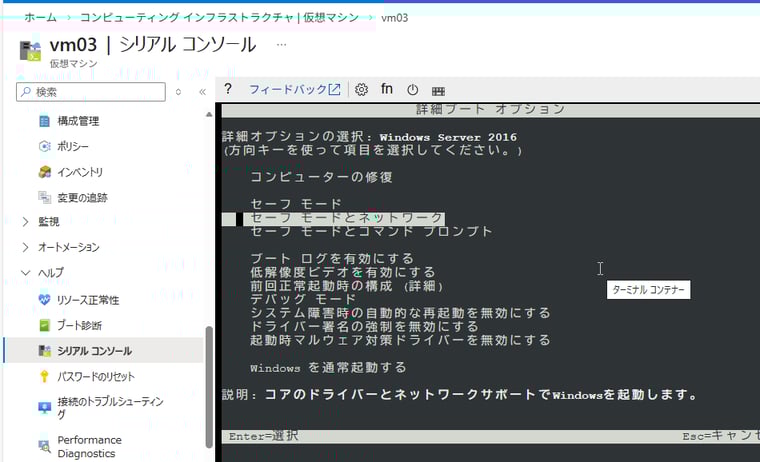Click the sidebar scroll up arrow

(x=209, y=115)
